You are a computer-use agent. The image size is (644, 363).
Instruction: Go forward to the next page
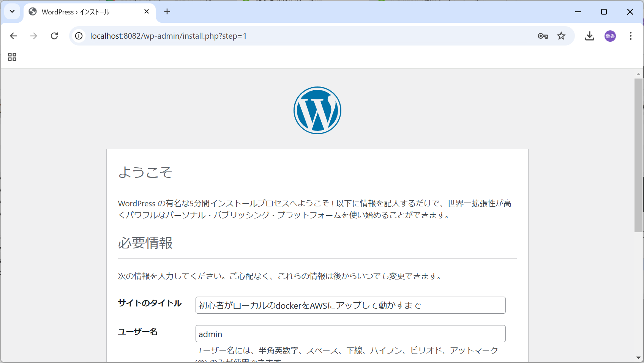tap(34, 36)
